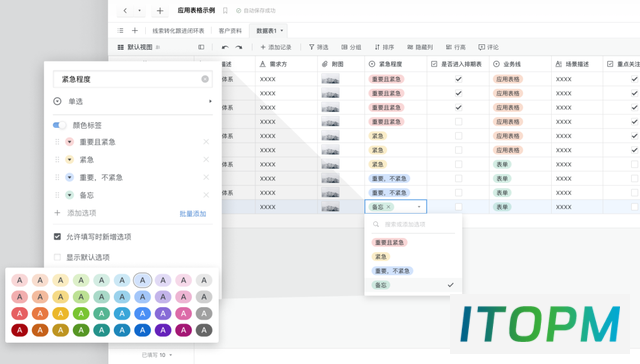Viewport: 640px width, 364px height.
Task: Delete option 紧急
Action: pos(206,160)
